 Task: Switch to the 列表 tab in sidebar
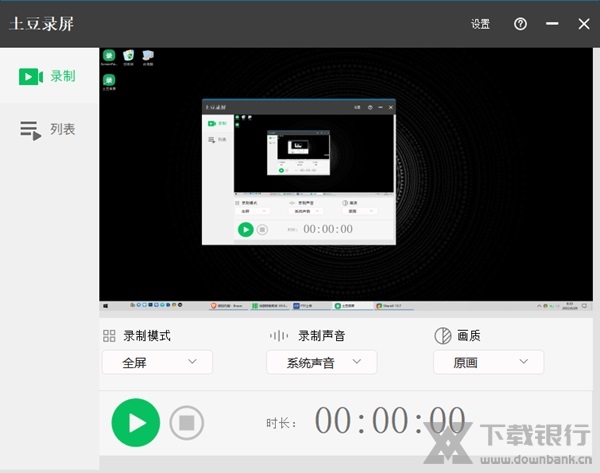[x=49, y=129]
